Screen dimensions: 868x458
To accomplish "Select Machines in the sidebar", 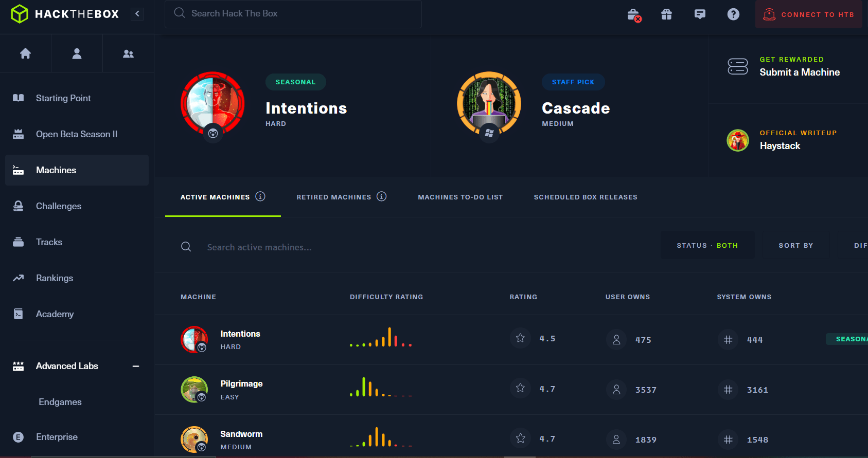I will pyautogui.click(x=77, y=170).
